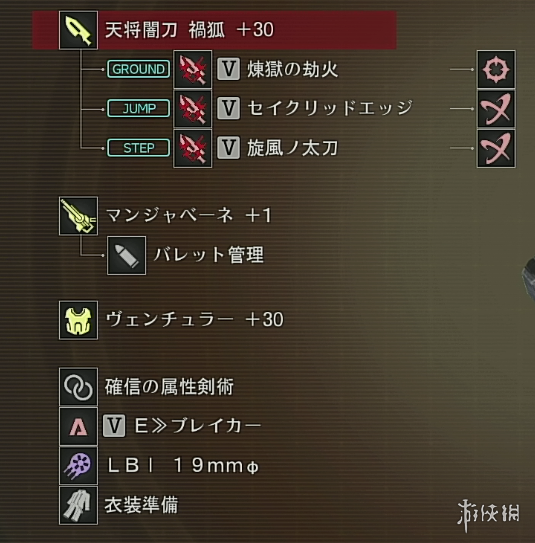Choose the 煉獄の劫火 blood art entry
This screenshot has height=543, width=535.
point(292,69)
